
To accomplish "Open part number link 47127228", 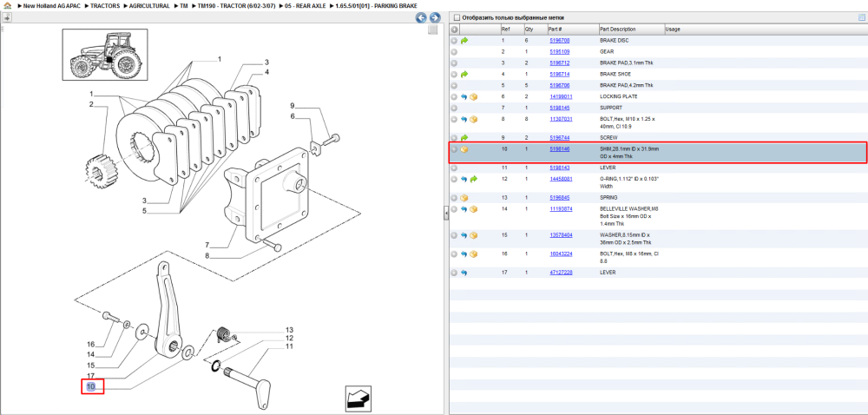I will coord(561,273).
